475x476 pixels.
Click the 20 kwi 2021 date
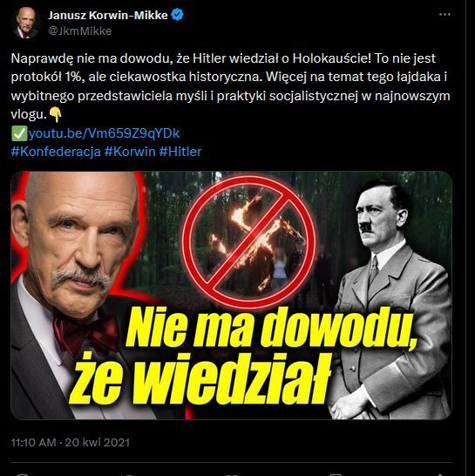98,442
